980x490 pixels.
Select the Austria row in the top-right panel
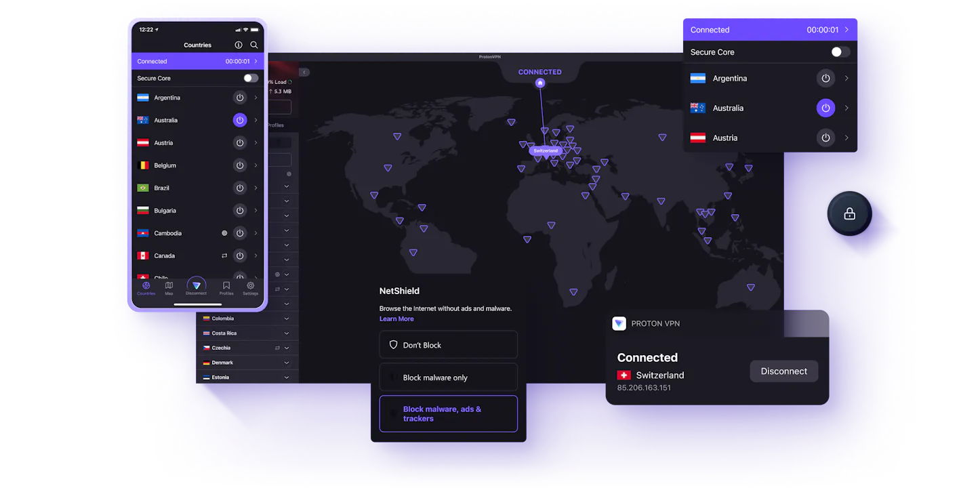coord(770,138)
